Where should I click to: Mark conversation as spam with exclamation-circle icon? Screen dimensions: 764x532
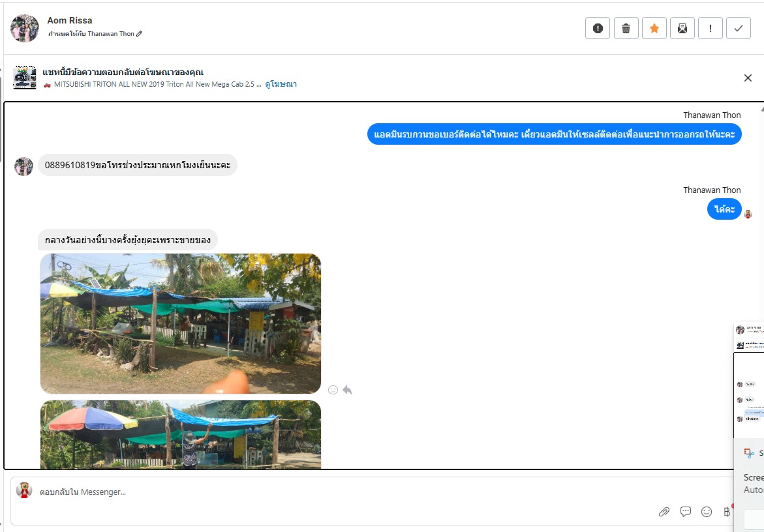point(598,28)
